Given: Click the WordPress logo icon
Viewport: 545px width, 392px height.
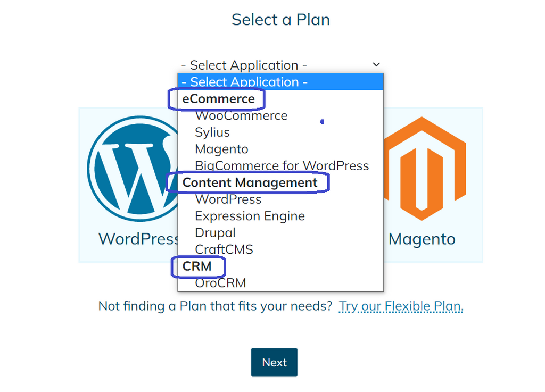Looking at the screenshot, I should [x=135, y=168].
